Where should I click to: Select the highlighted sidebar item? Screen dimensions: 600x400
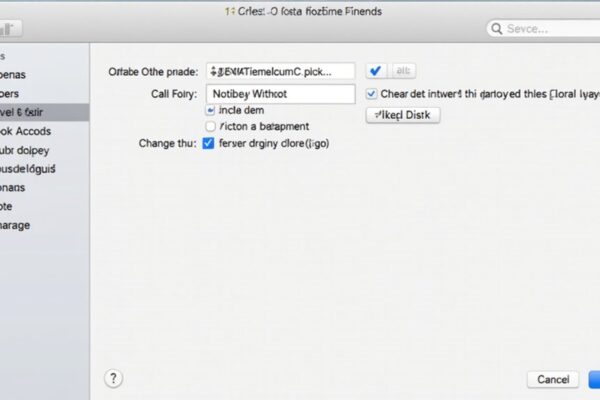(40, 112)
